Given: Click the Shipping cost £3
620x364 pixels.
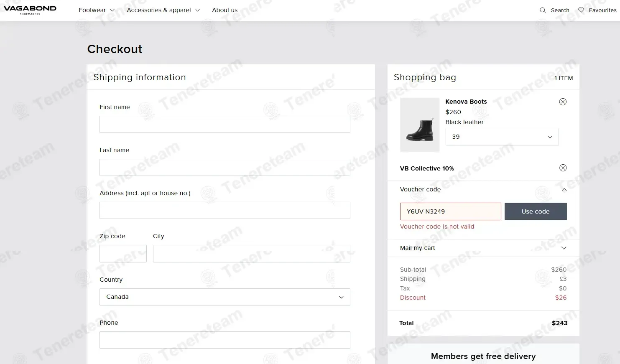Looking at the screenshot, I should point(563,279).
